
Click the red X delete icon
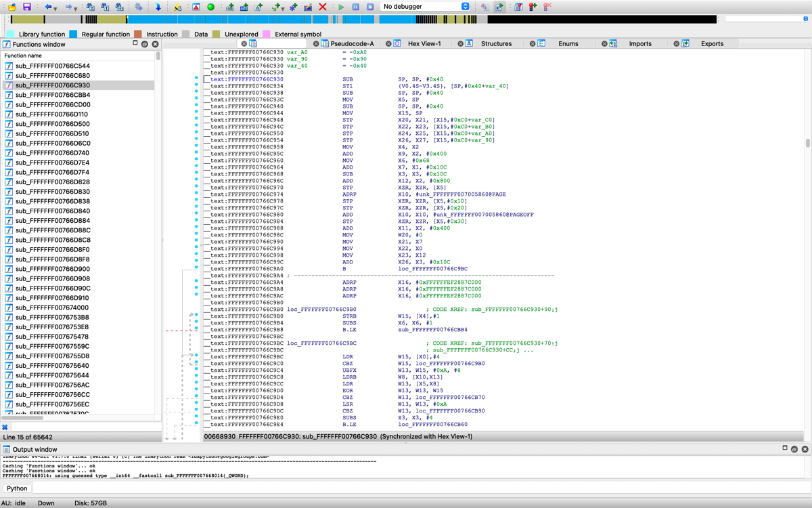point(323,7)
